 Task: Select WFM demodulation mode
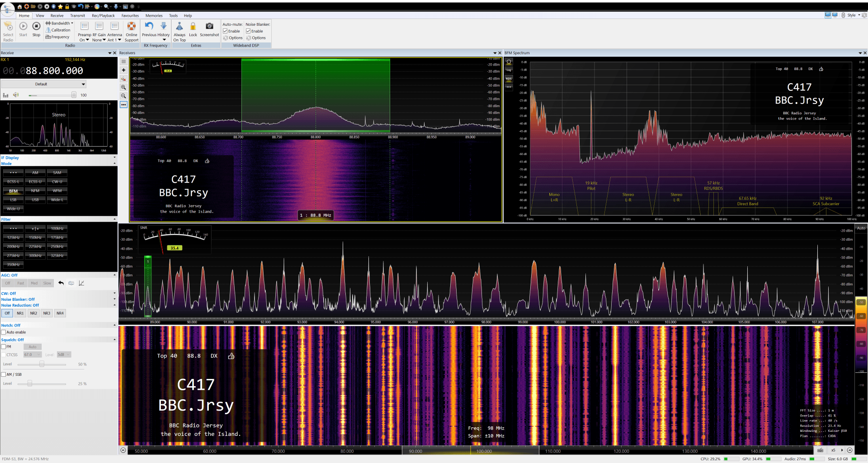coord(57,191)
